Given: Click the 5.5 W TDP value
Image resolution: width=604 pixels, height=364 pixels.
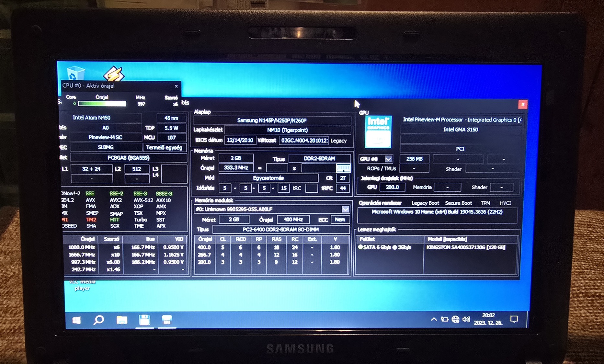Looking at the screenshot, I should point(171,128).
